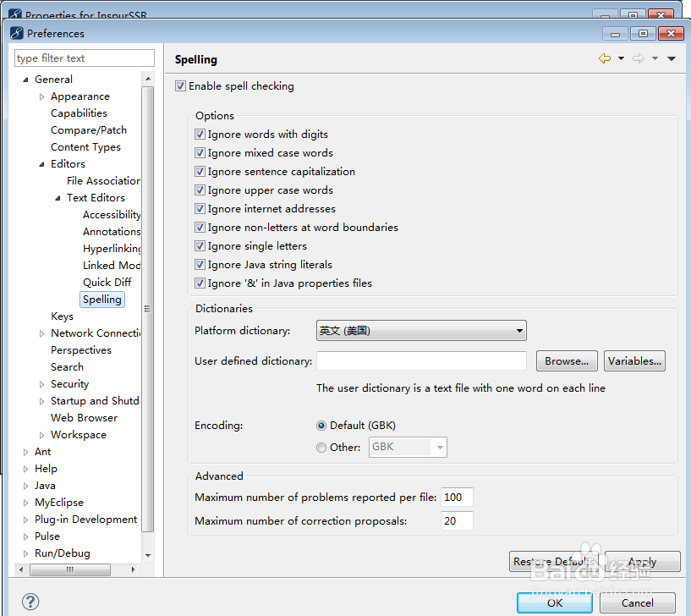This screenshot has height=616, width=691.
Task: Close the Preferences dialog window
Action: [671, 34]
